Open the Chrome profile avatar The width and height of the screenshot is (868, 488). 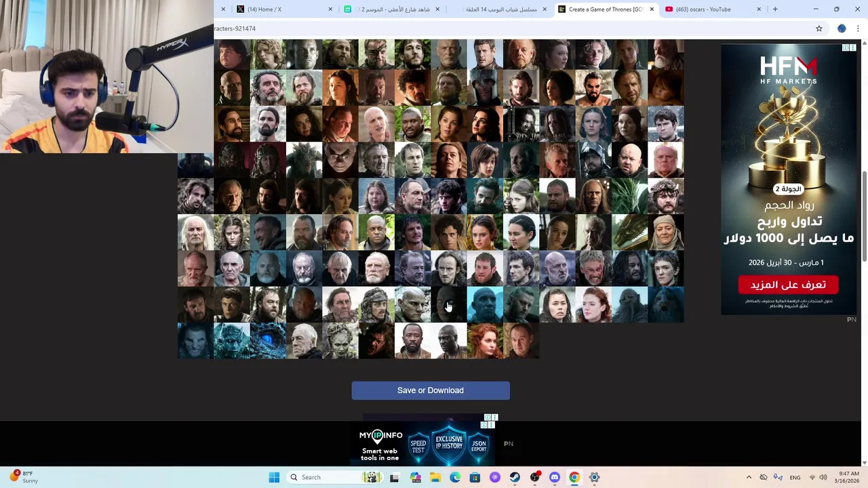[842, 28]
